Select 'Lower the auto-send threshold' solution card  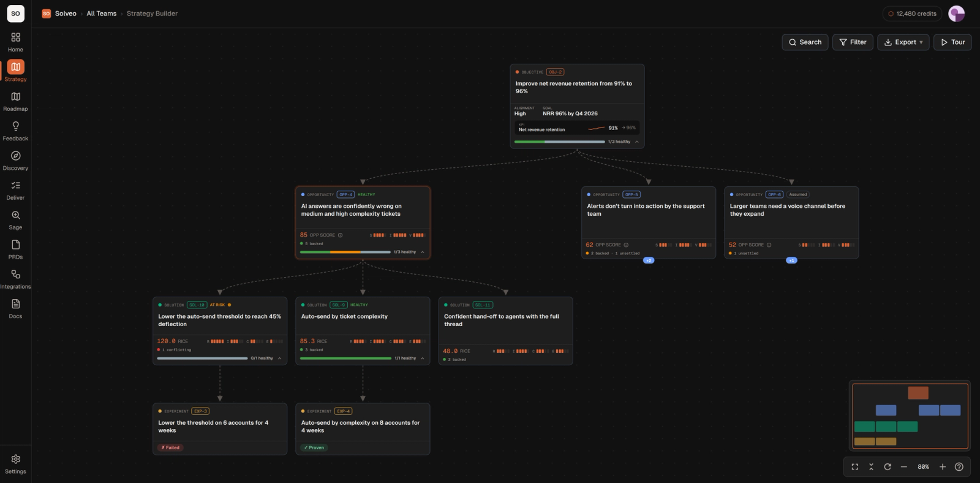(220, 331)
